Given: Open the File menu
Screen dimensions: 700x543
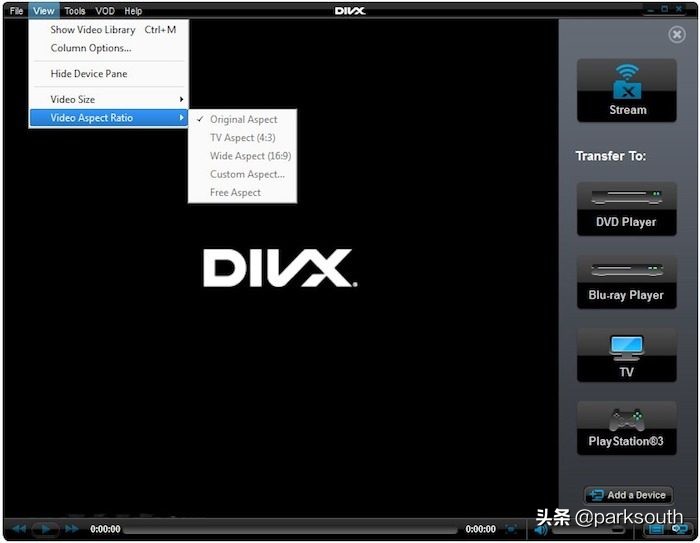Looking at the screenshot, I should click(17, 11).
